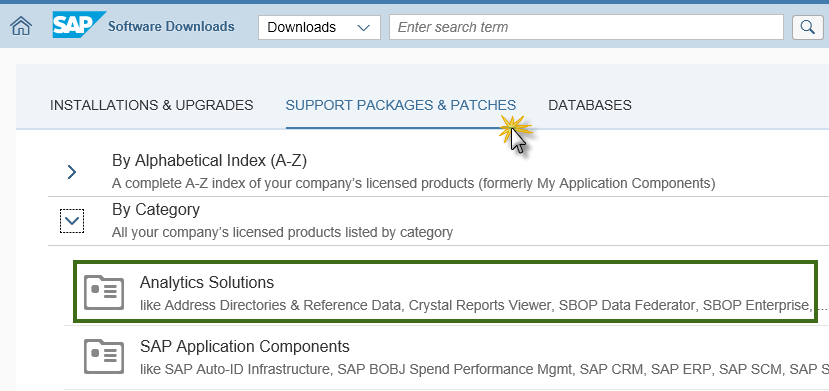
Task: Click SAP Application Components description line
Action: tap(484, 369)
